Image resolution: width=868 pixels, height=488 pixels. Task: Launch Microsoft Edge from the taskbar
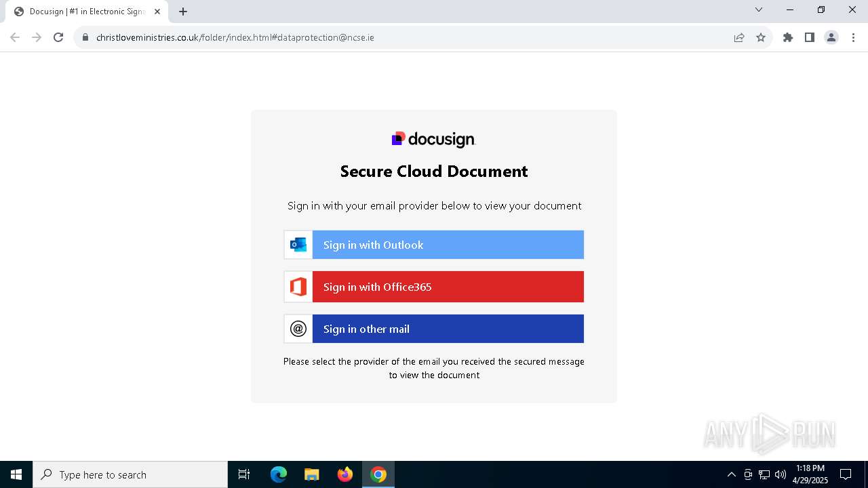tap(279, 474)
